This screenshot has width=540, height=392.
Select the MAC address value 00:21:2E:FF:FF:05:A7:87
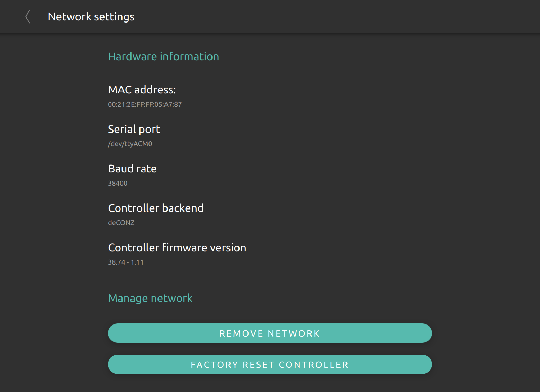tap(145, 104)
